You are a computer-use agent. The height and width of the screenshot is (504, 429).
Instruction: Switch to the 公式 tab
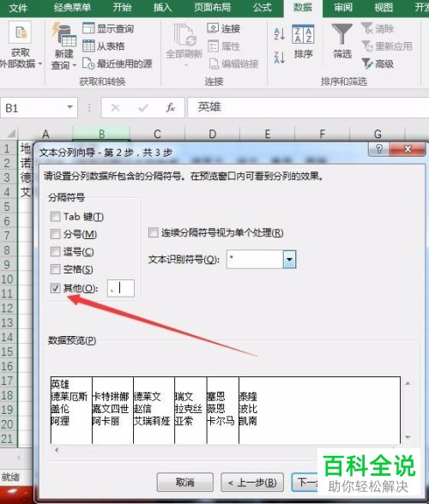pos(262,8)
